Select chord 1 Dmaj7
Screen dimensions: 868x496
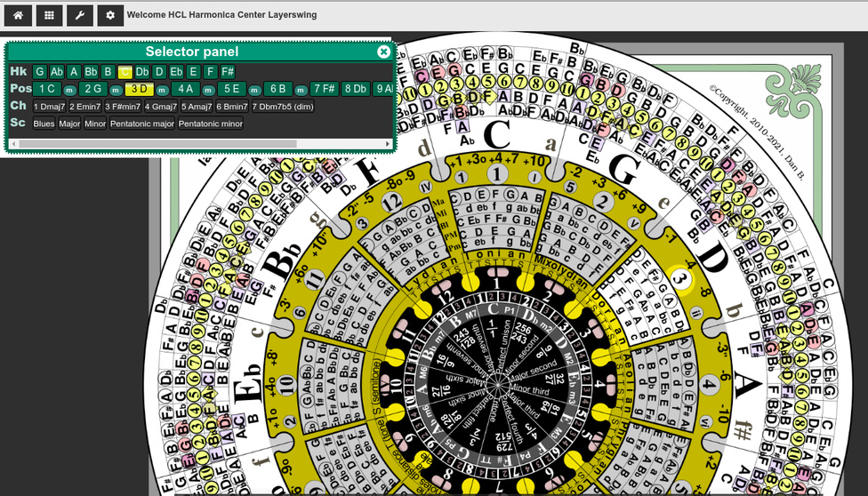(x=49, y=107)
